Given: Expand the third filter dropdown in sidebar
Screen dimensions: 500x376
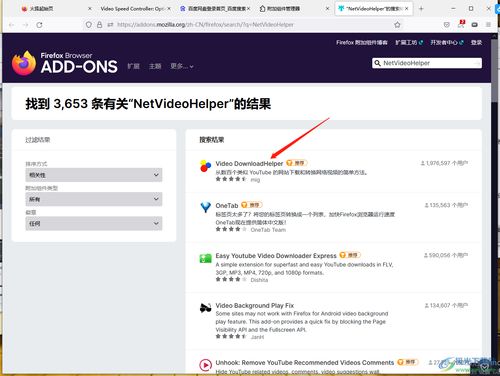Looking at the screenshot, I should [94, 223].
